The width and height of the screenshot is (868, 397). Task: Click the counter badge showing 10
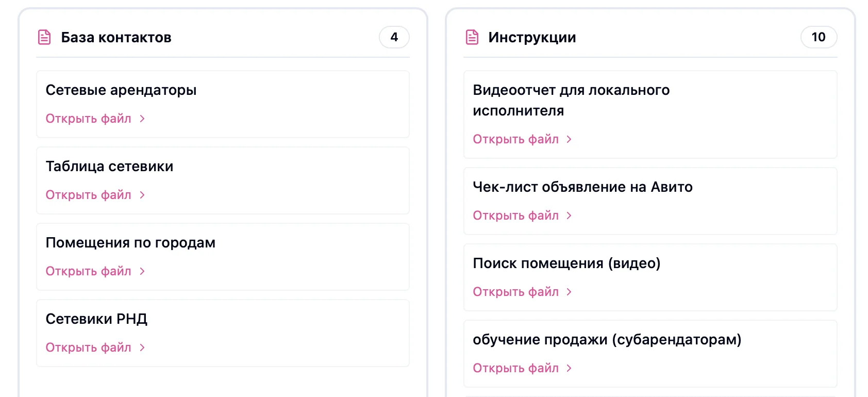[819, 37]
